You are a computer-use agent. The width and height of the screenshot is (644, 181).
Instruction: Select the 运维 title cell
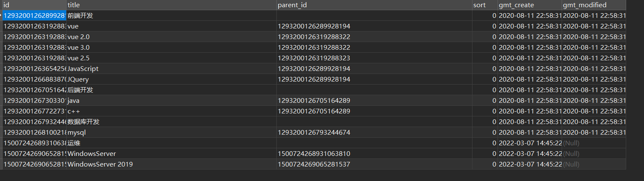click(172, 143)
